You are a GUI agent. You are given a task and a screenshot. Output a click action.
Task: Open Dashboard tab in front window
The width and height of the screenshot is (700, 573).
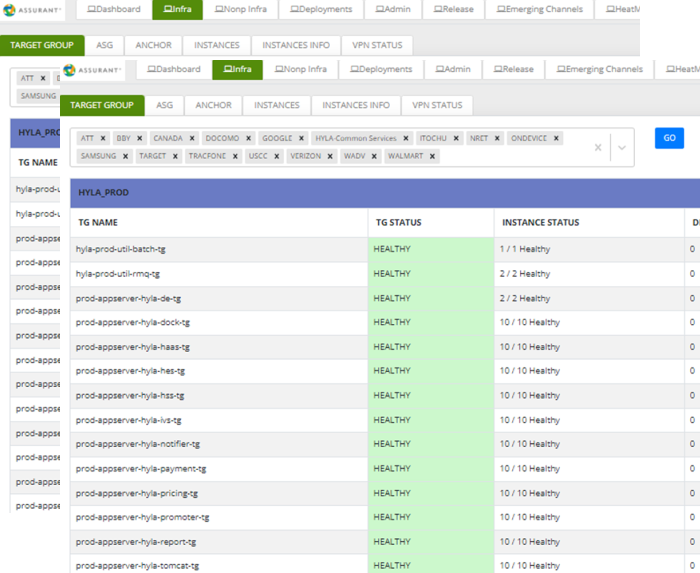point(174,69)
